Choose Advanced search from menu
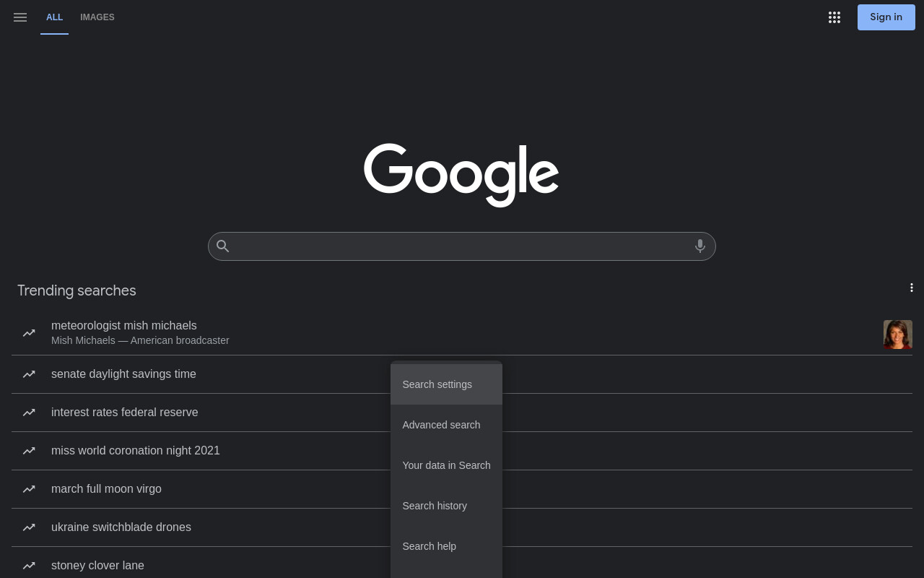This screenshot has height=578, width=924. pos(446,425)
